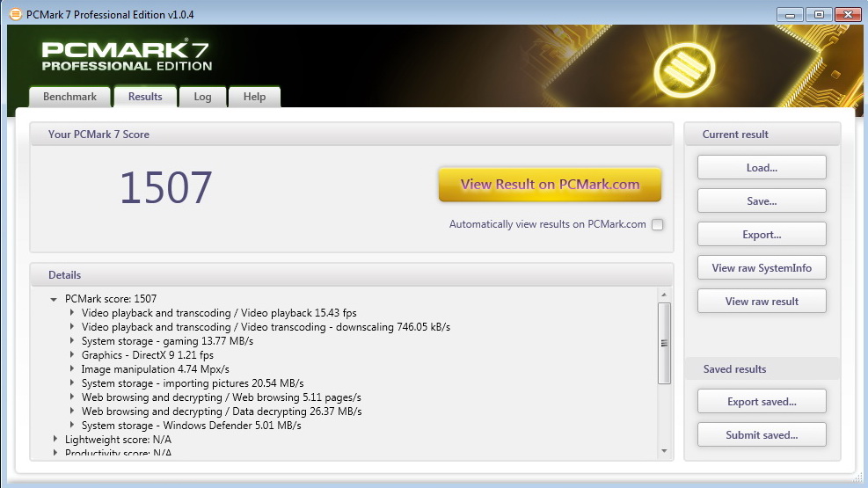Expand System storage - gaming row
Image resolution: width=868 pixels, height=488 pixels.
72,341
